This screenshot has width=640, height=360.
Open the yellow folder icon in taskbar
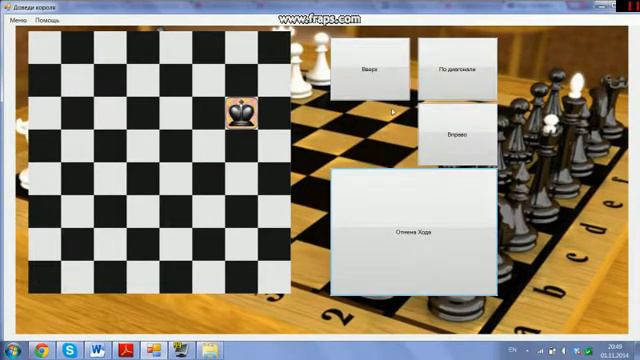tap(209, 351)
